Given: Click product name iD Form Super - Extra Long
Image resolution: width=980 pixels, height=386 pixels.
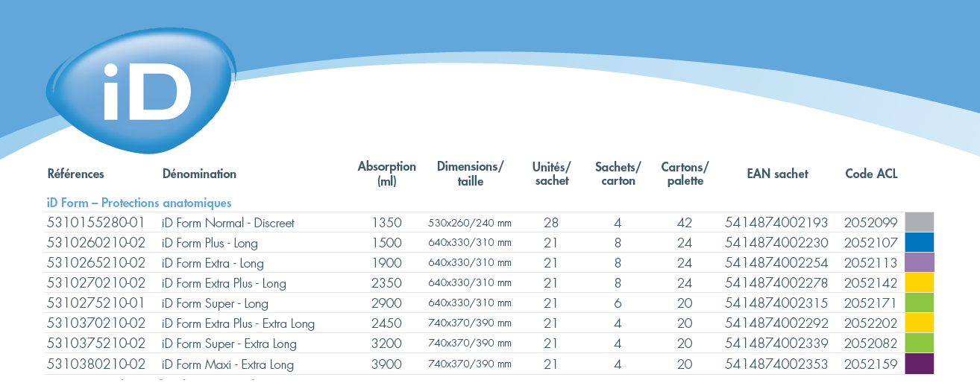Looking at the screenshot, I should pos(229,344).
